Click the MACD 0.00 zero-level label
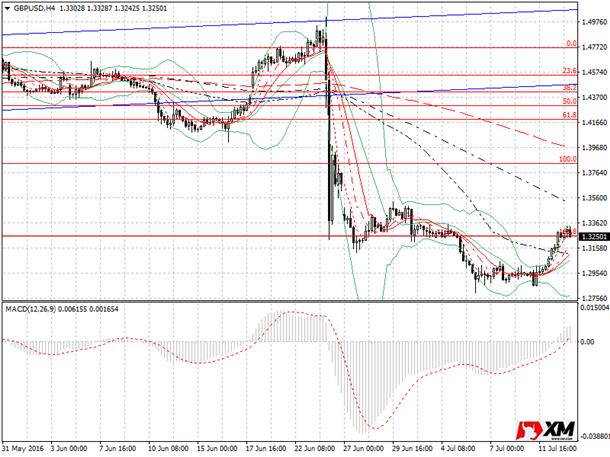Viewport: 610px width, 457px height. point(587,342)
